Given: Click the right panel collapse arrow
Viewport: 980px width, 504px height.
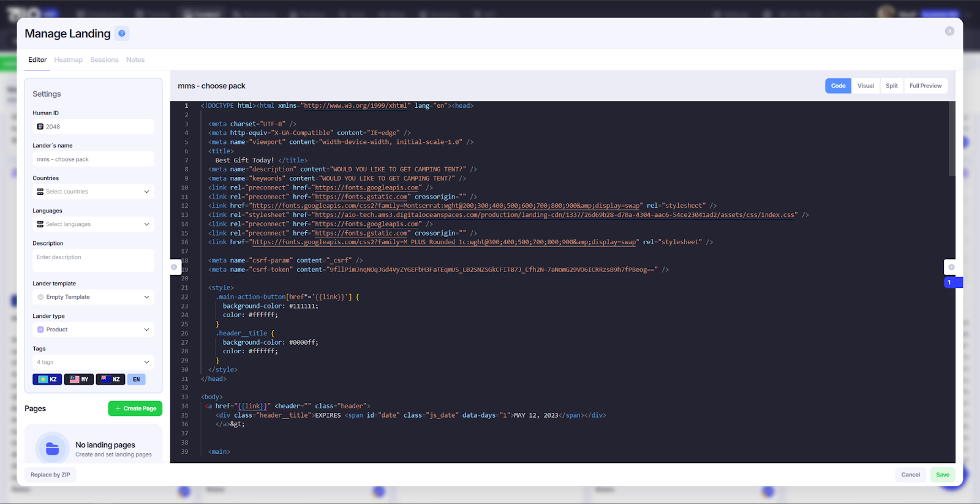Looking at the screenshot, I should pyautogui.click(x=951, y=267).
